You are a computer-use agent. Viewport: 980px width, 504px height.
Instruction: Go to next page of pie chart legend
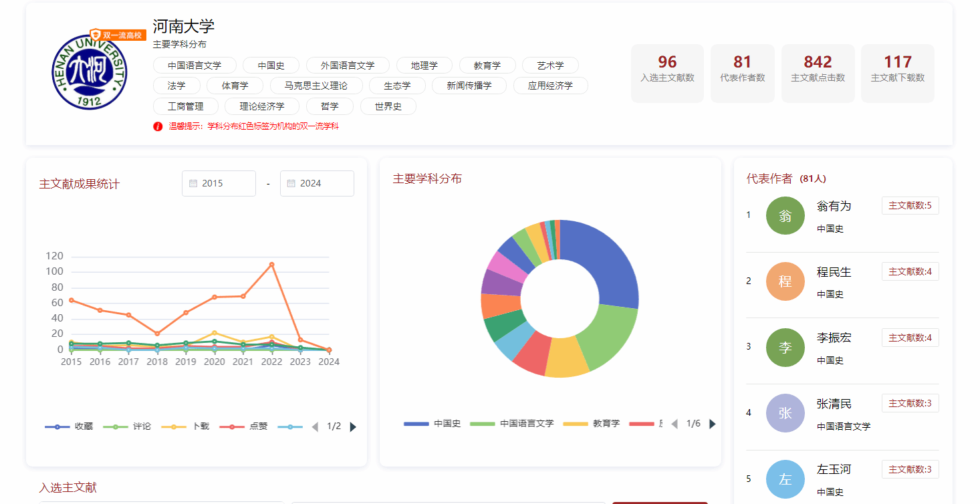[x=712, y=424]
